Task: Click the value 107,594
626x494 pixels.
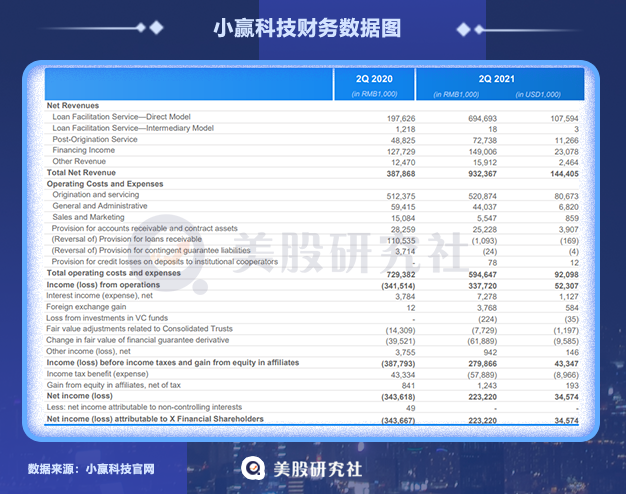Action: click(564, 118)
